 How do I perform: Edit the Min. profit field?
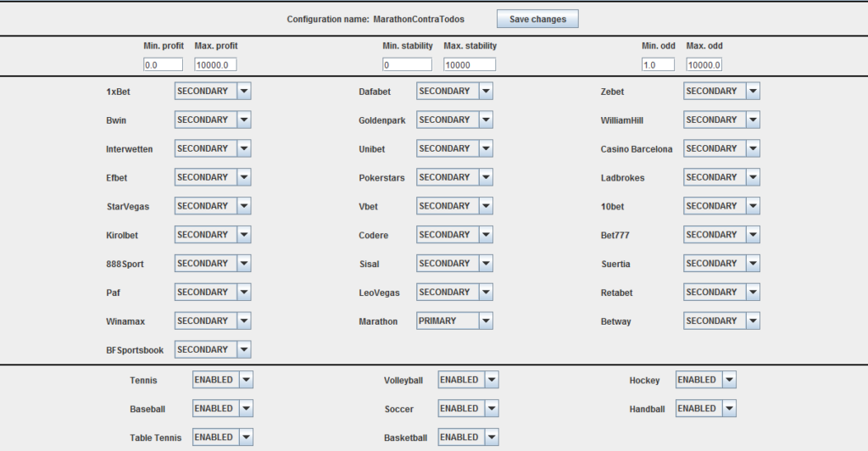(163, 64)
